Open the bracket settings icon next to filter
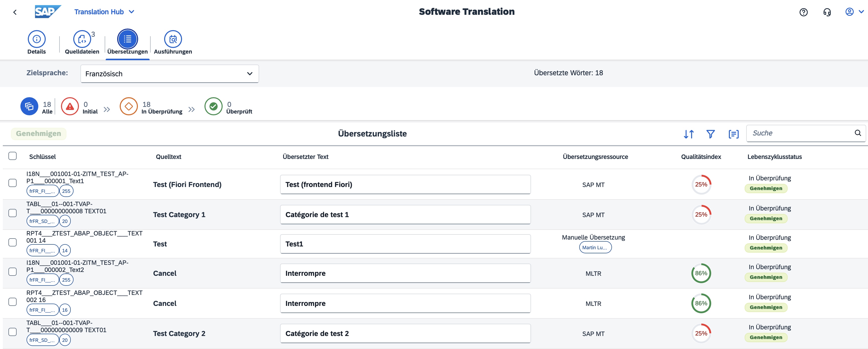Screen dimensions: 868x349 tap(733, 134)
